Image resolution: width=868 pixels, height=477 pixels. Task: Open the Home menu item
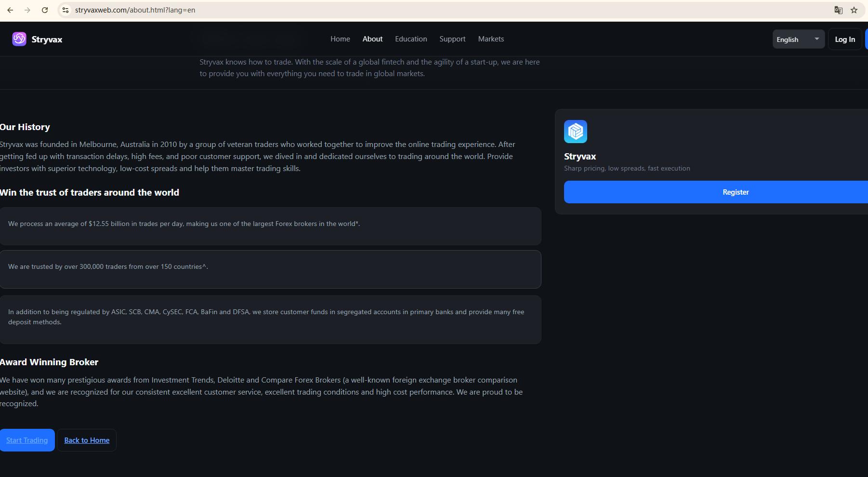[x=340, y=39]
